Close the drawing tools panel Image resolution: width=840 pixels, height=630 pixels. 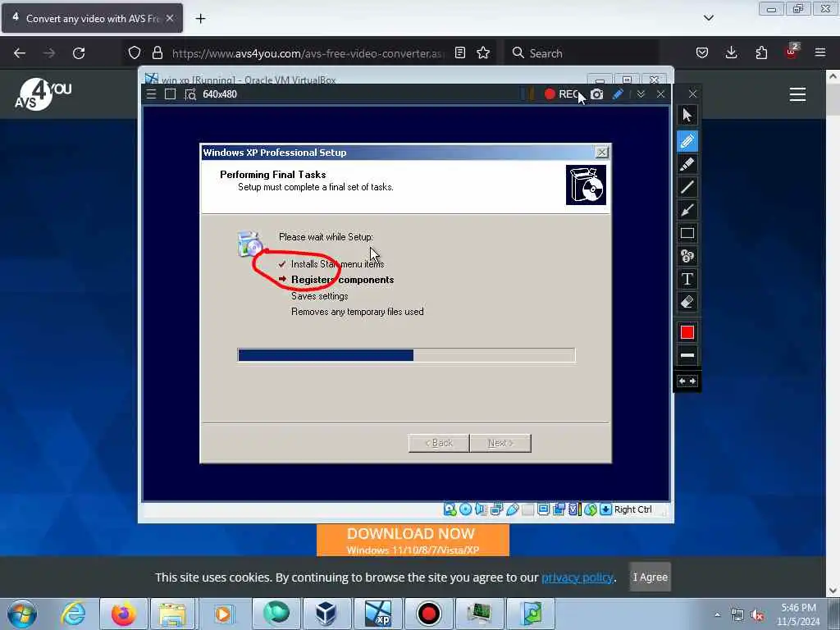pos(692,94)
